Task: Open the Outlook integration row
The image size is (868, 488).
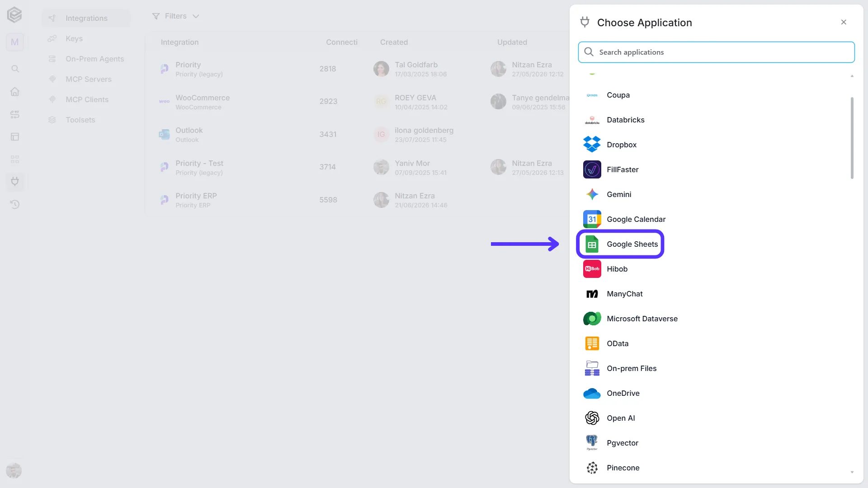Action: [357, 134]
